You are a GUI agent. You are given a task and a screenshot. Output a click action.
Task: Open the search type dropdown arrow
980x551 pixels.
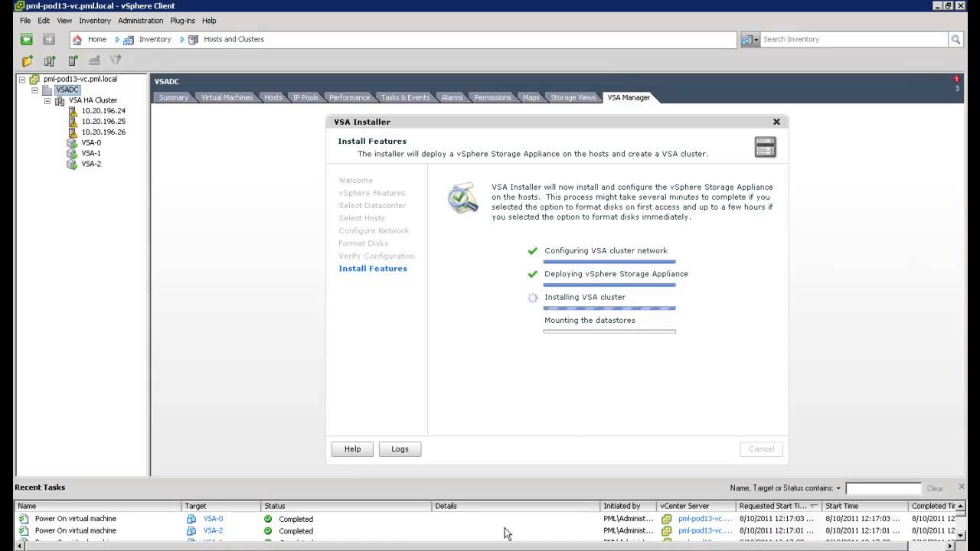click(x=756, y=40)
